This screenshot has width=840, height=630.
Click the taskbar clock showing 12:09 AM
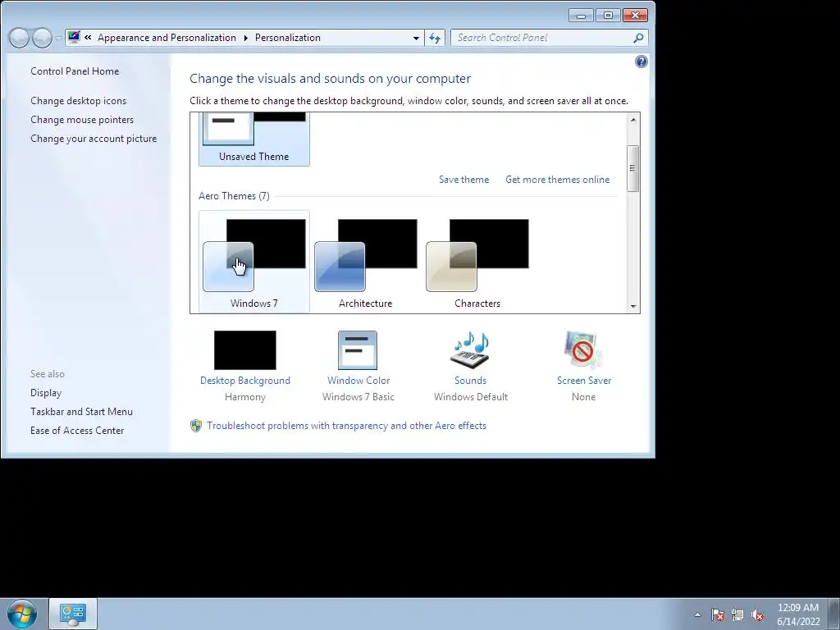(798, 614)
